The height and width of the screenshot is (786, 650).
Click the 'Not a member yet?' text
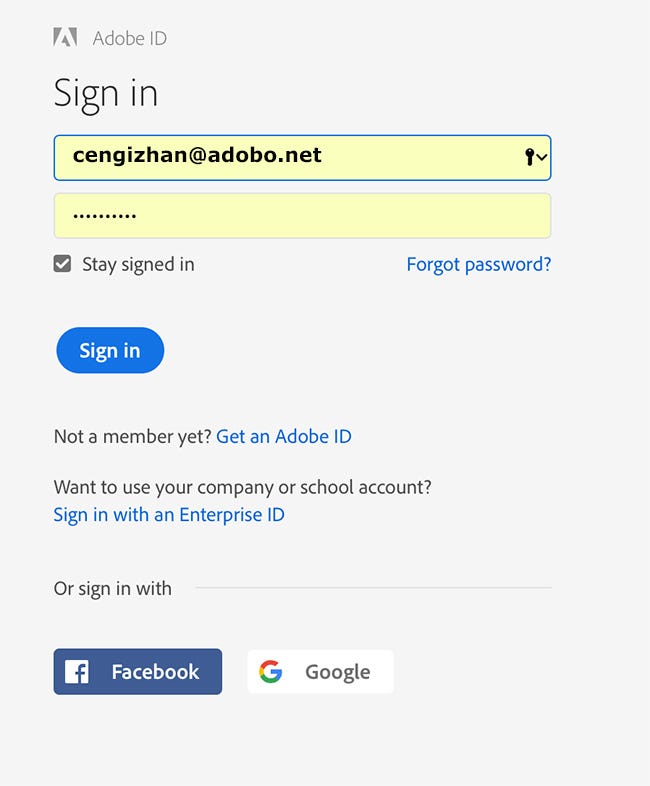point(132,436)
